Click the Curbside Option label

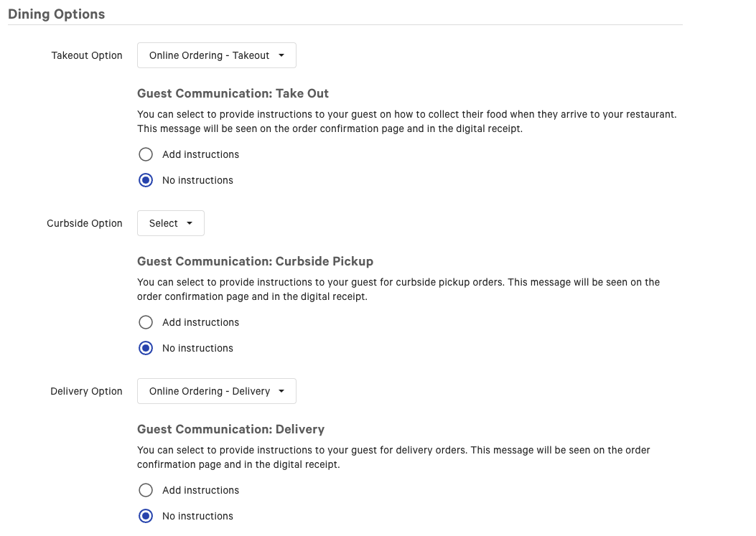tap(84, 223)
